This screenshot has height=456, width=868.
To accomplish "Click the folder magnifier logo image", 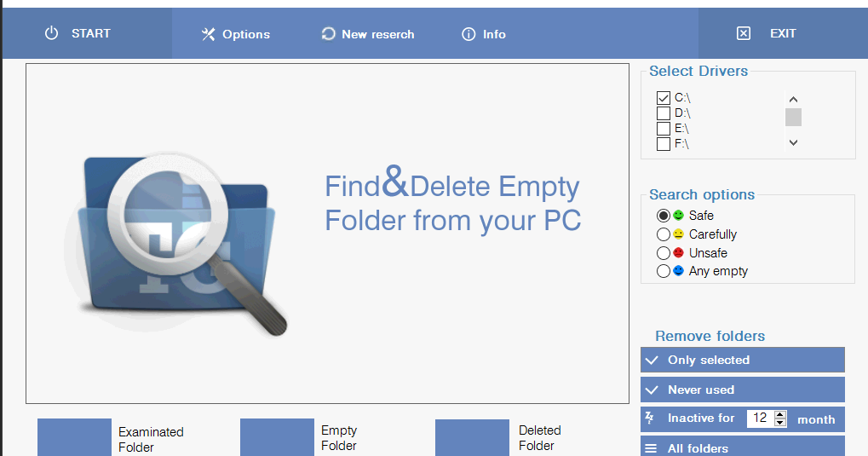I will click(177, 244).
